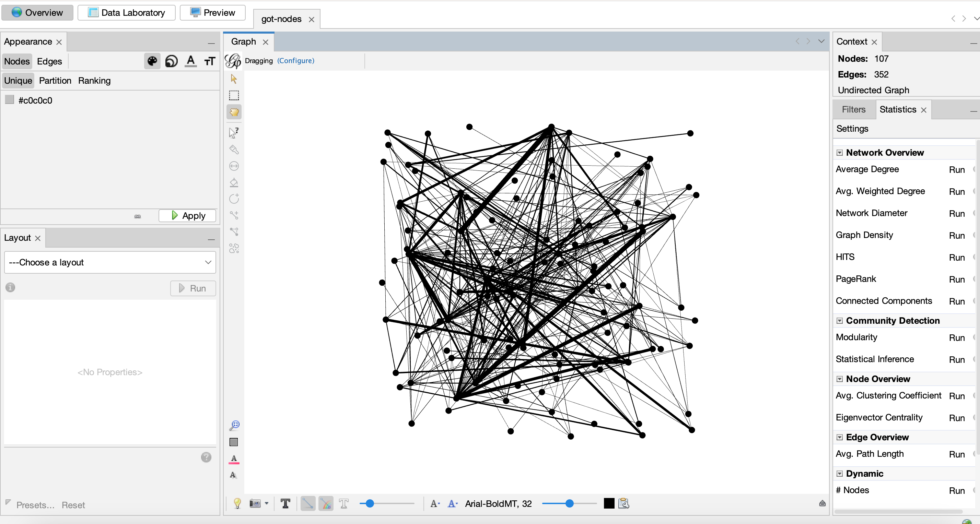This screenshot has width=980, height=524.
Task: Toggle edge color from source nodes button
Action: (x=326, y=503)
